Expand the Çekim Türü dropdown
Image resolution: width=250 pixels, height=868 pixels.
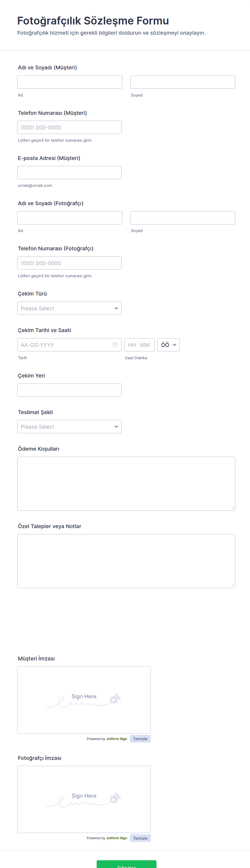[x=69, y=308]
